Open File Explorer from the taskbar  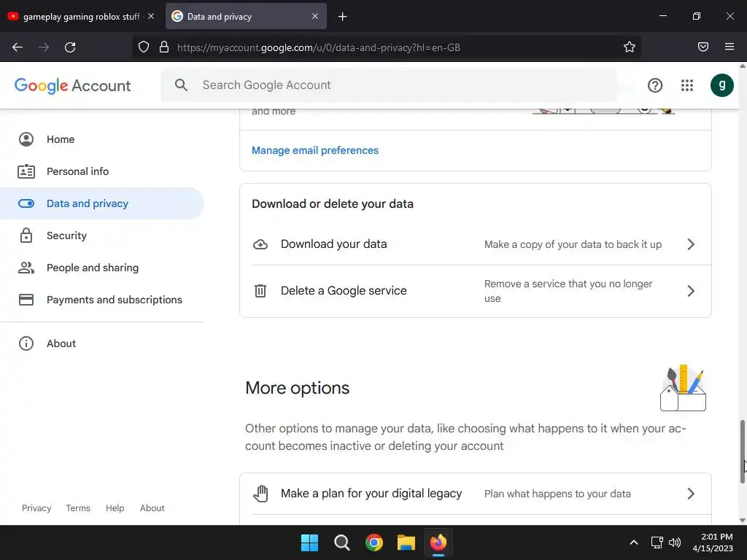pyautogui.click(x=406, y=542)
